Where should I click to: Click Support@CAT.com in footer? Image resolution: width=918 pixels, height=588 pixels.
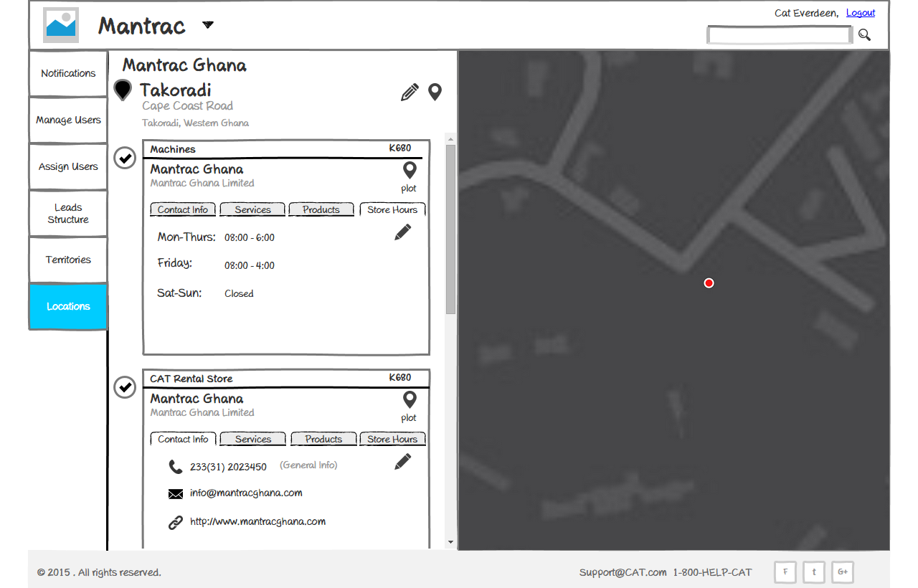click(x=623, y=572)
